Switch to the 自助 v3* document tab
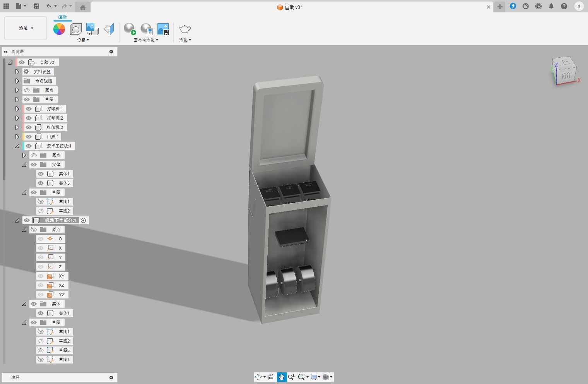The image size is (588, 384). pos(289,7)
